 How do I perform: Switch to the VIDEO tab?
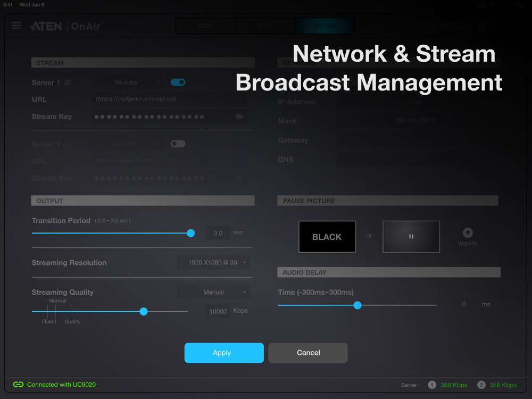205,26
